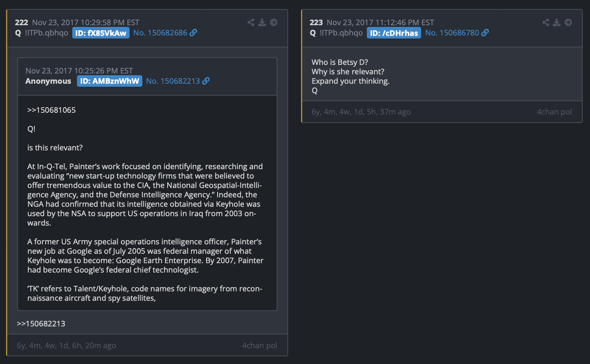Click download icon on post 223

coord(557,22)
